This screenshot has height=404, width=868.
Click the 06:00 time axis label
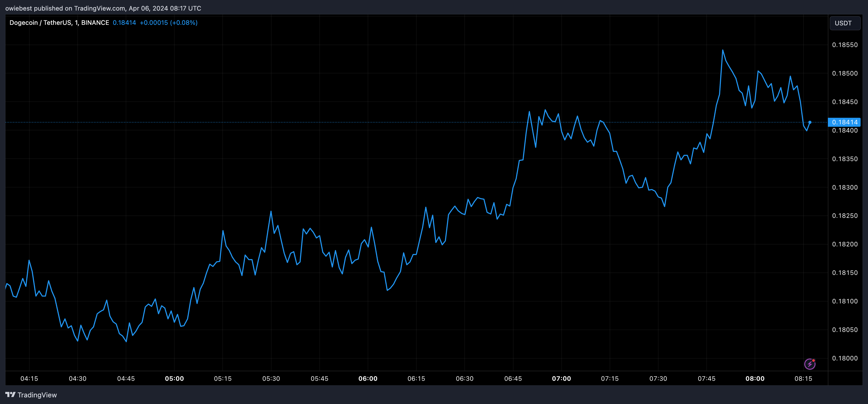[x=368, y=378]
